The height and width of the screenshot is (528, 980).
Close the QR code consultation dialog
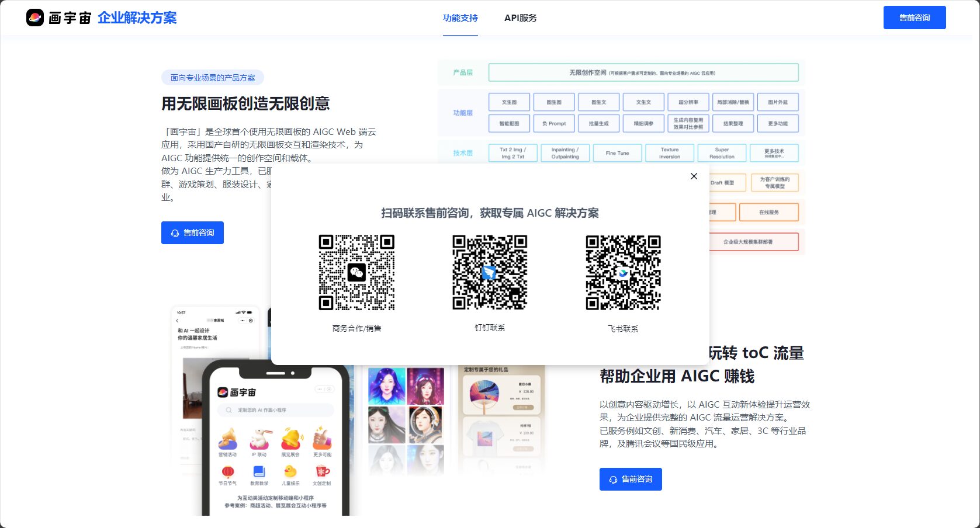coord(694,176)
